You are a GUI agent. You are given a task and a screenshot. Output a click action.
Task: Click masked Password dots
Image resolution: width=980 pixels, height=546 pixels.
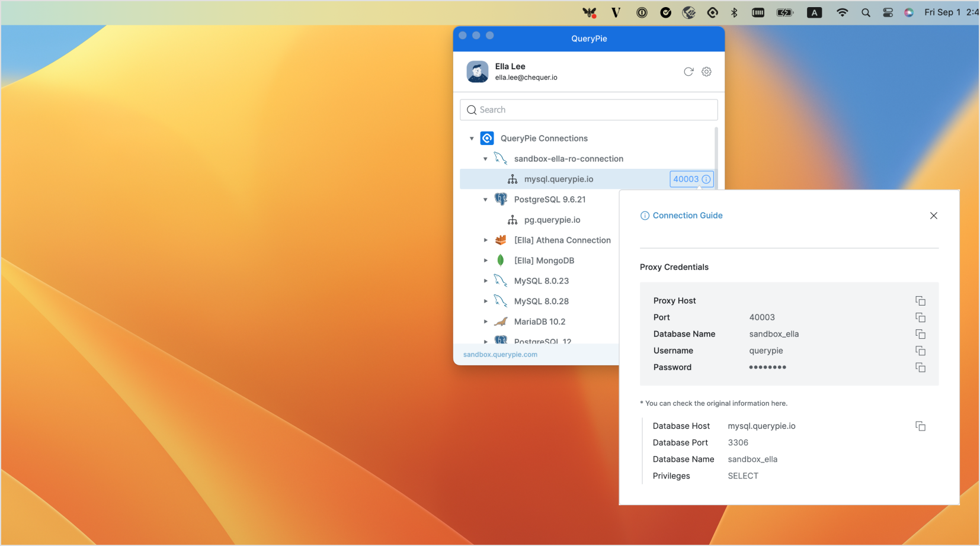pos(767,367)
